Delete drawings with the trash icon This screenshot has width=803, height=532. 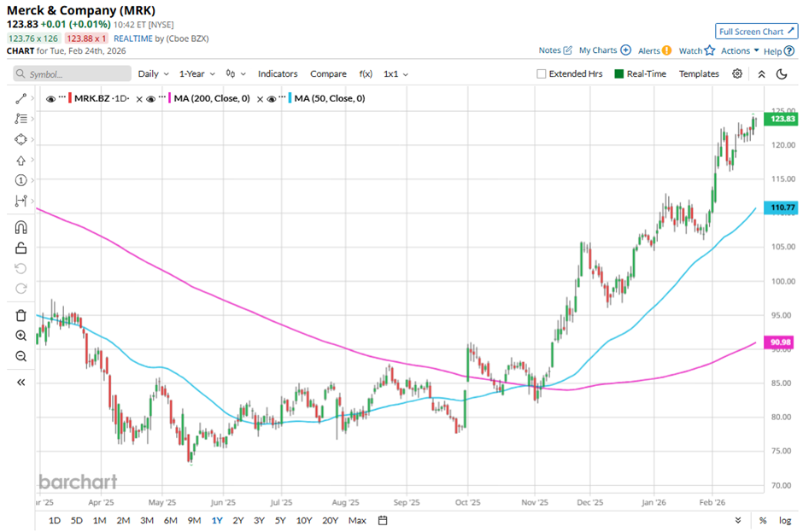(x=21, y=315)
